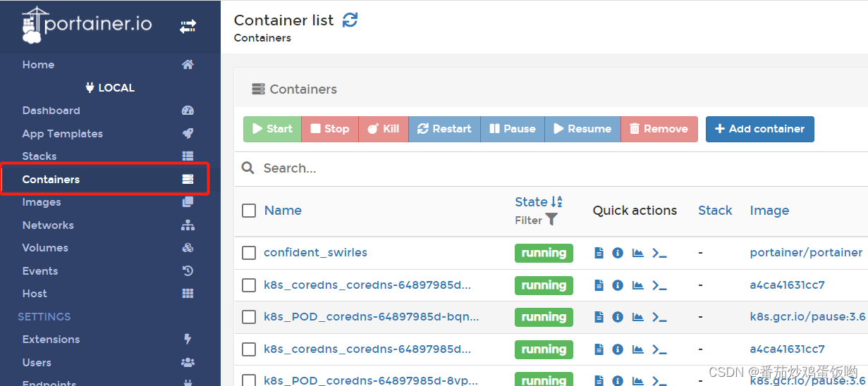Open console icon for confident_swirles container
Viewport: 868px width, 386px height.
659,253
